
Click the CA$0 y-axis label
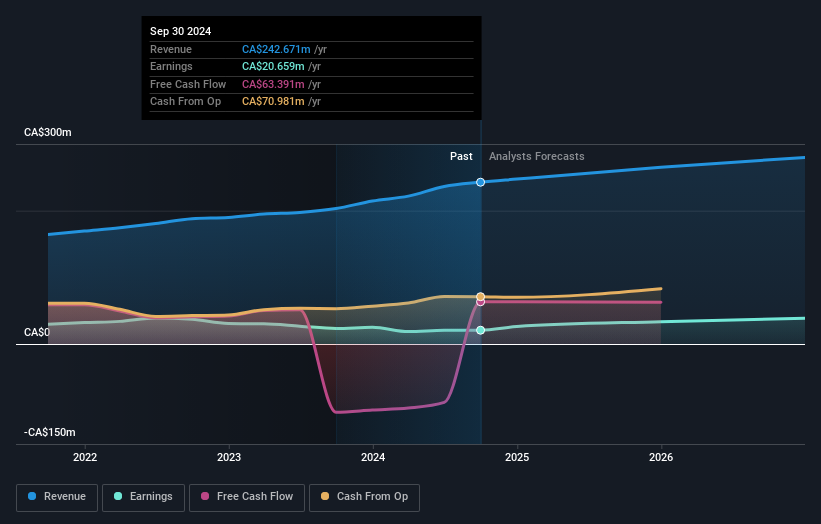point(37,332)
